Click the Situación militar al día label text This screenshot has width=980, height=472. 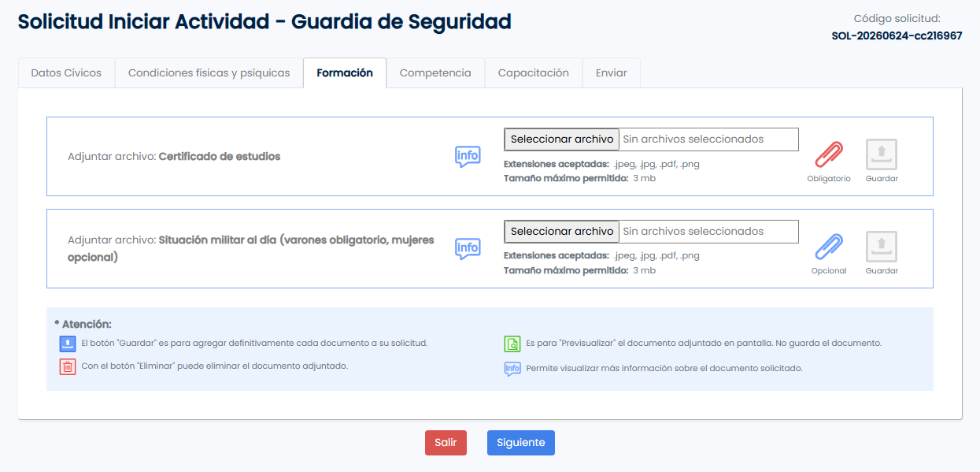pos(251,248)
